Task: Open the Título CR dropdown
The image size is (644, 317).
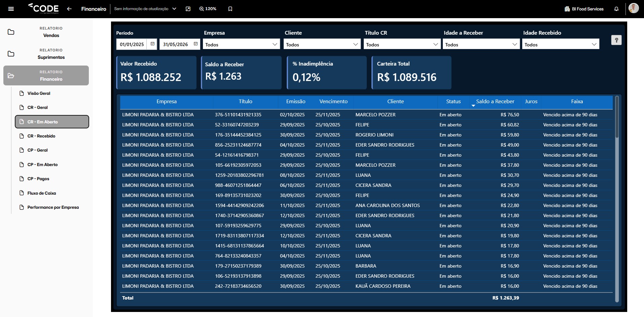Action: coord(402,44)
